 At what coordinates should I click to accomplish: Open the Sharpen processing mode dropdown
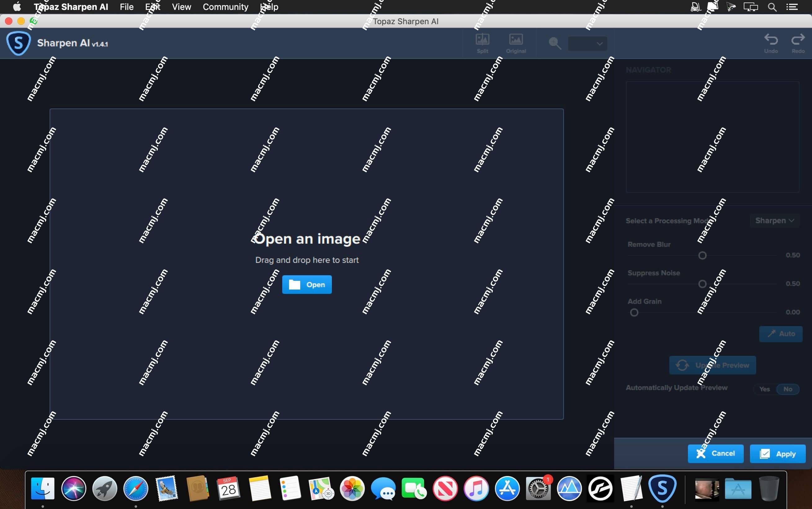coord(774,220)
